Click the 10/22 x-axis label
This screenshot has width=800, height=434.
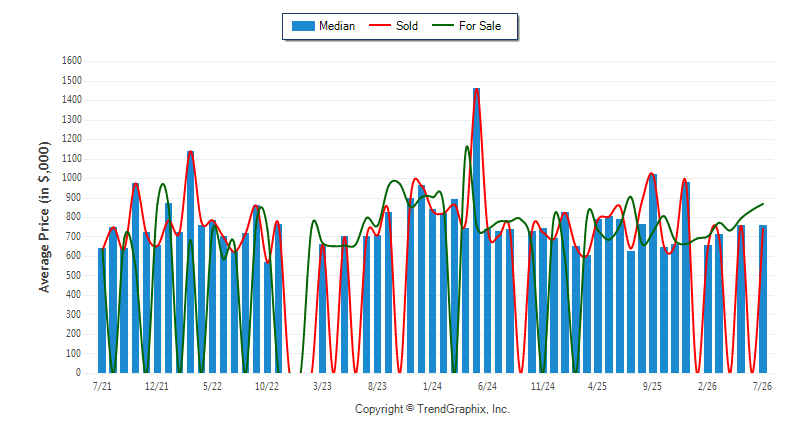(x=267, y=386)
